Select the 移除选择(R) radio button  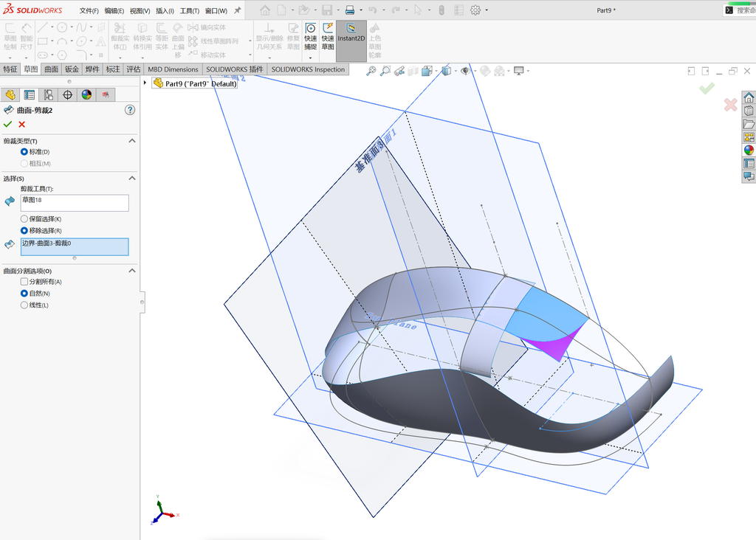(24, 230)
